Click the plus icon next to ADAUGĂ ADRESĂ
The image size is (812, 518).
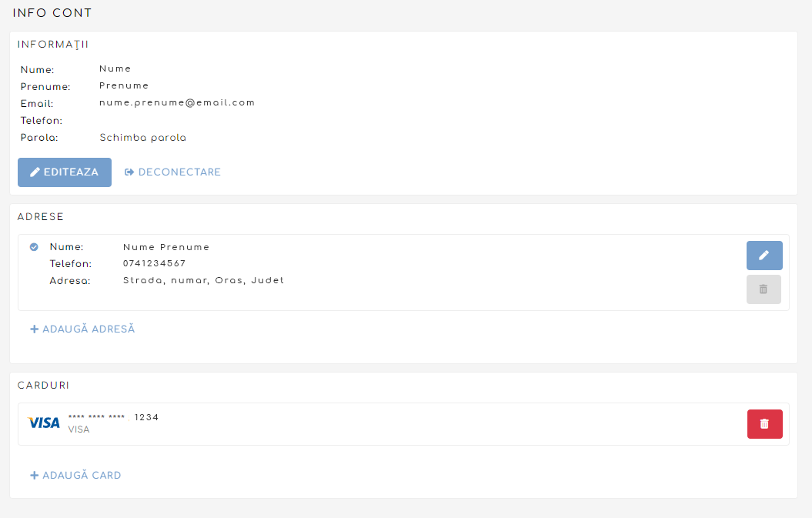tap(34, 329)
